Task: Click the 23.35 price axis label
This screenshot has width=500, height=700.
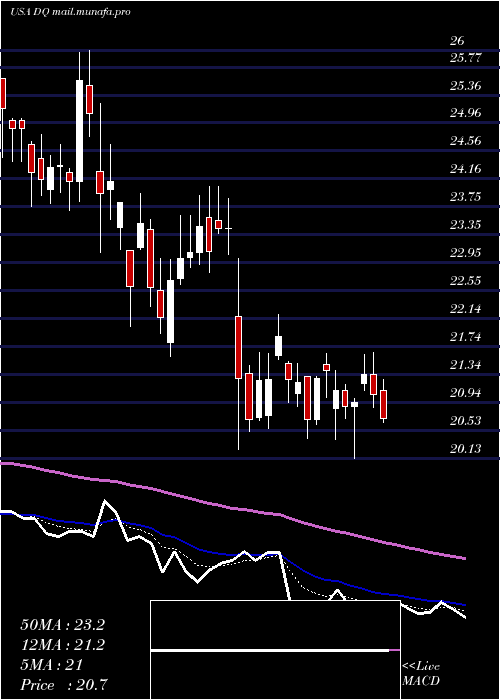Action: pyautogui.click(x=467, y=225)
